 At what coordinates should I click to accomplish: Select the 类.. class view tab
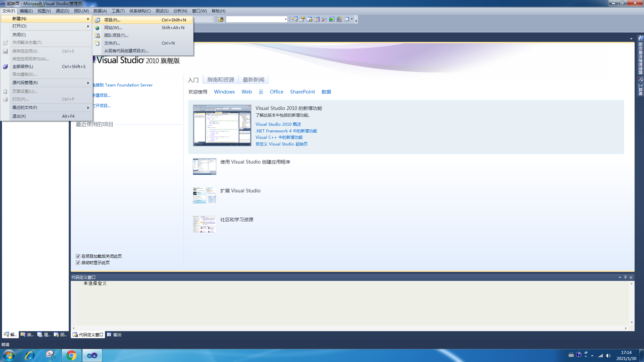27,335
